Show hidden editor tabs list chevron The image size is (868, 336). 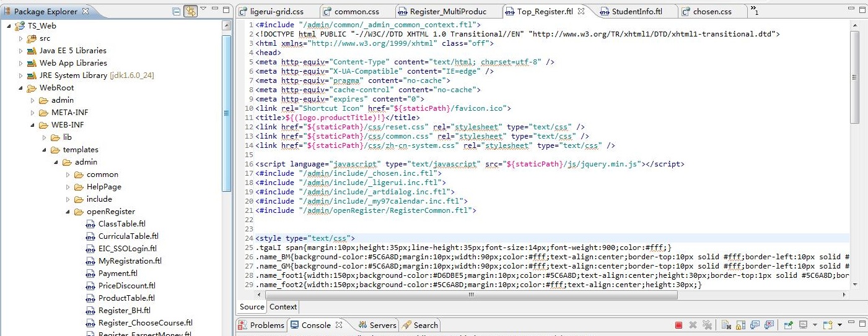754,10
